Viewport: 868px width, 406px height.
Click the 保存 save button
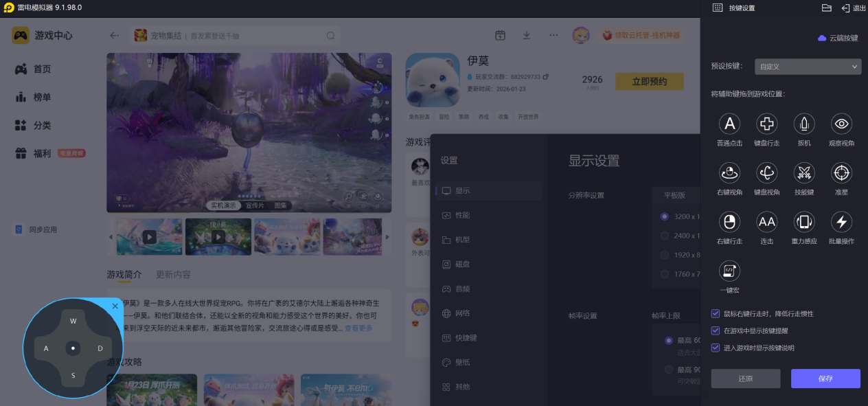tap(825, 379)
